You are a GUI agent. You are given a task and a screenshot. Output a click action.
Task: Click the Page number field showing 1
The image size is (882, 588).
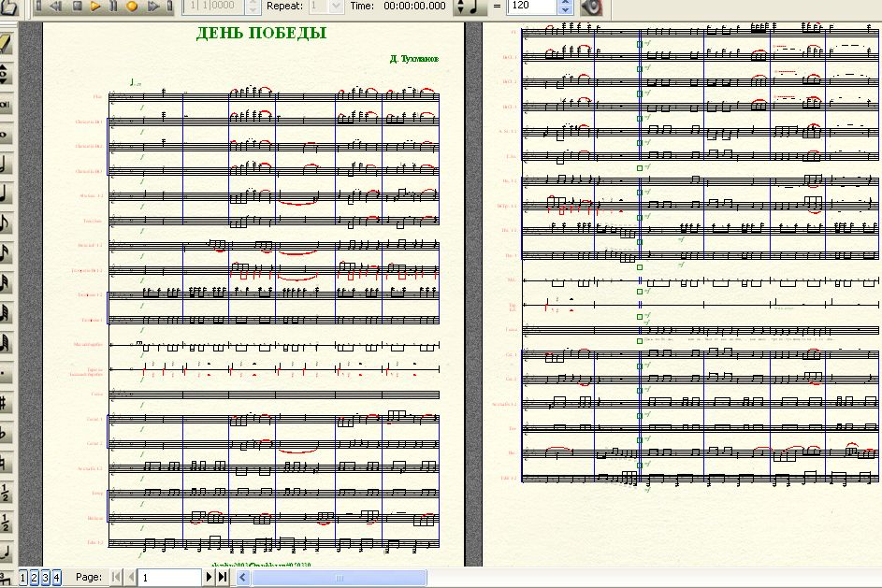pyautogui.click(x=170, y=578)
